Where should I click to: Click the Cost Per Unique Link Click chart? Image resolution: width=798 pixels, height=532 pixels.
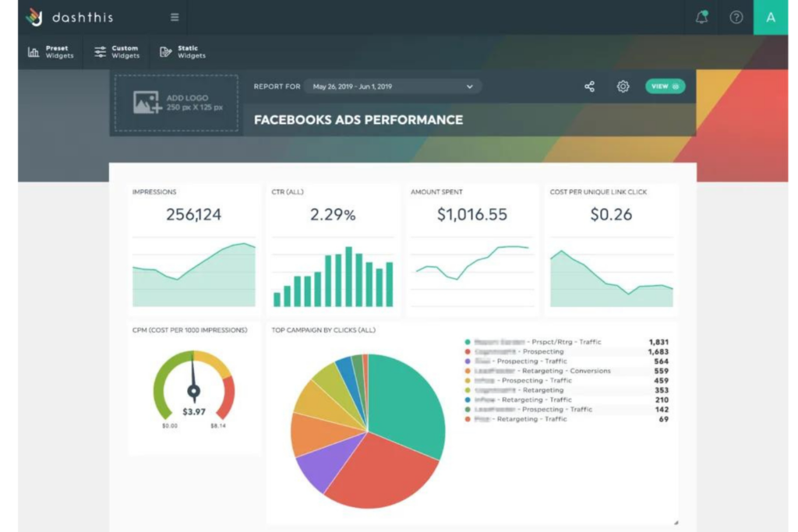coord(611,272)
